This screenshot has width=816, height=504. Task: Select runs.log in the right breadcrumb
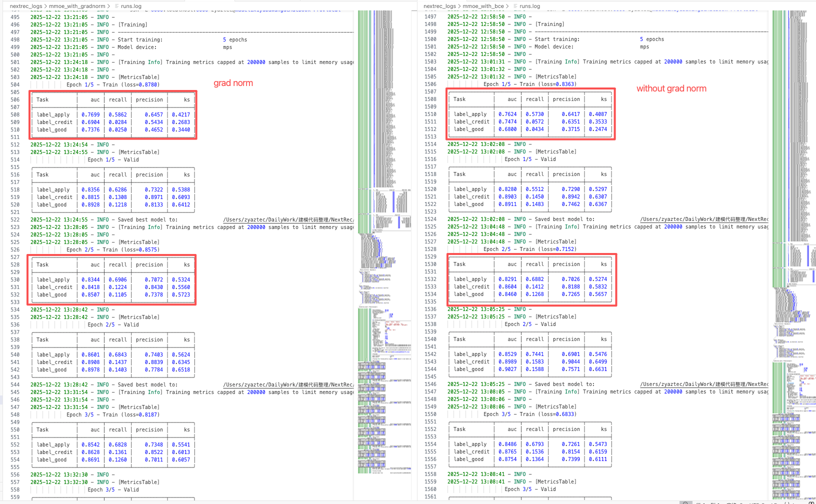(x=529, y=6)
